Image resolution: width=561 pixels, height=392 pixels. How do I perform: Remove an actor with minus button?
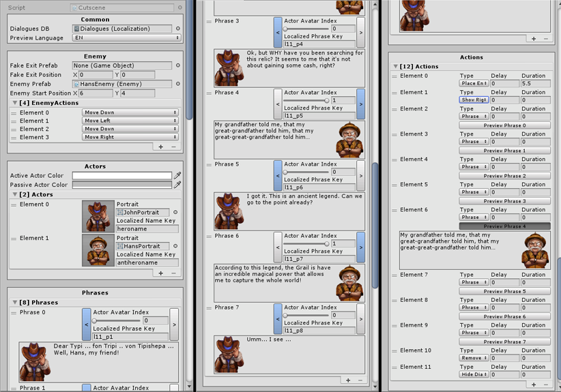173,273
